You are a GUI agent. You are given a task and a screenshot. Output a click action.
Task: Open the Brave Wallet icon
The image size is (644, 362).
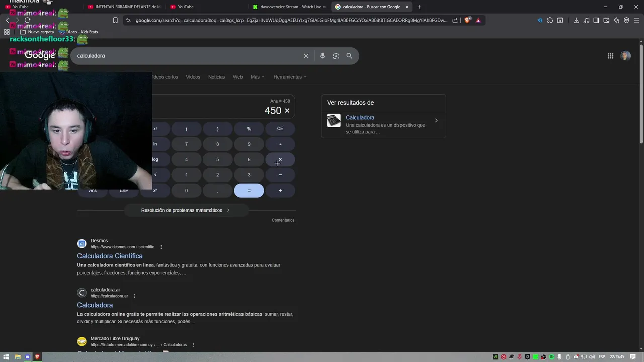tap(606, 20)
